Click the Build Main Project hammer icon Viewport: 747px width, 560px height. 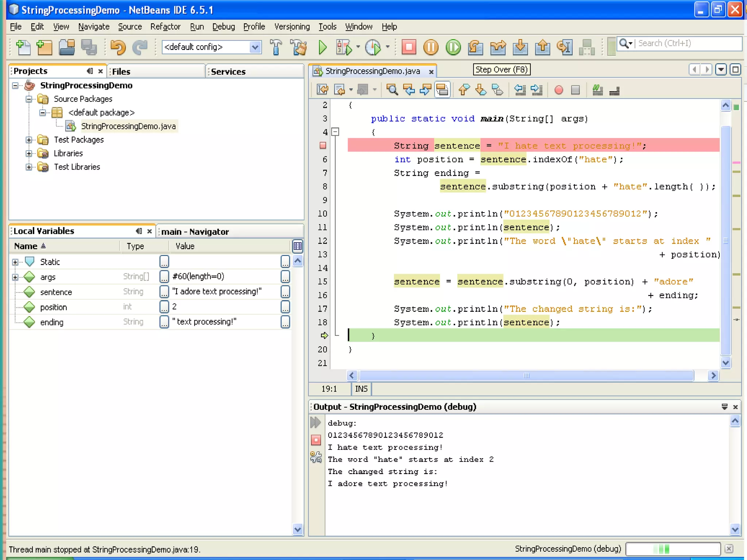click(x=276, y=47)
